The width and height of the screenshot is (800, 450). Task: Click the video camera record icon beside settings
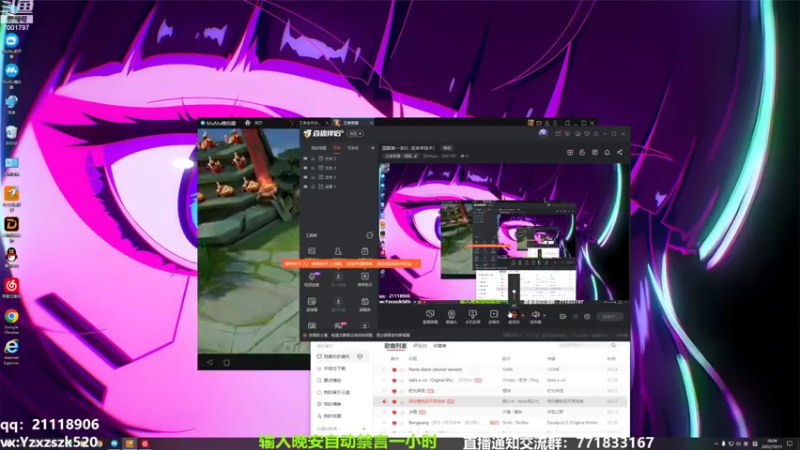coord(563,316)
